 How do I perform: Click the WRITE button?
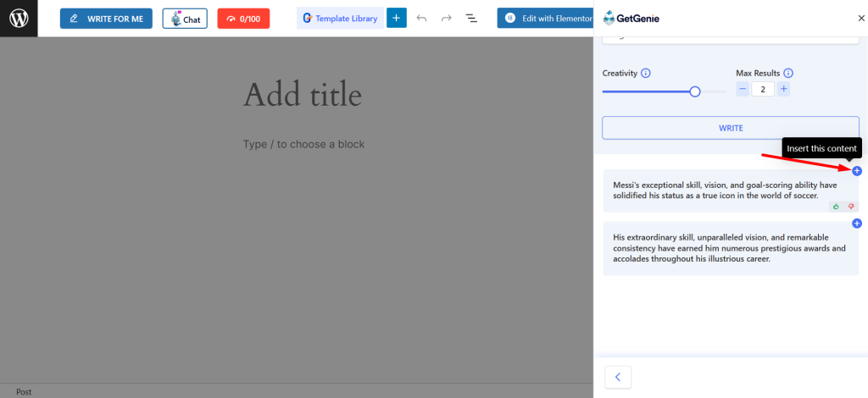(730, 128)
